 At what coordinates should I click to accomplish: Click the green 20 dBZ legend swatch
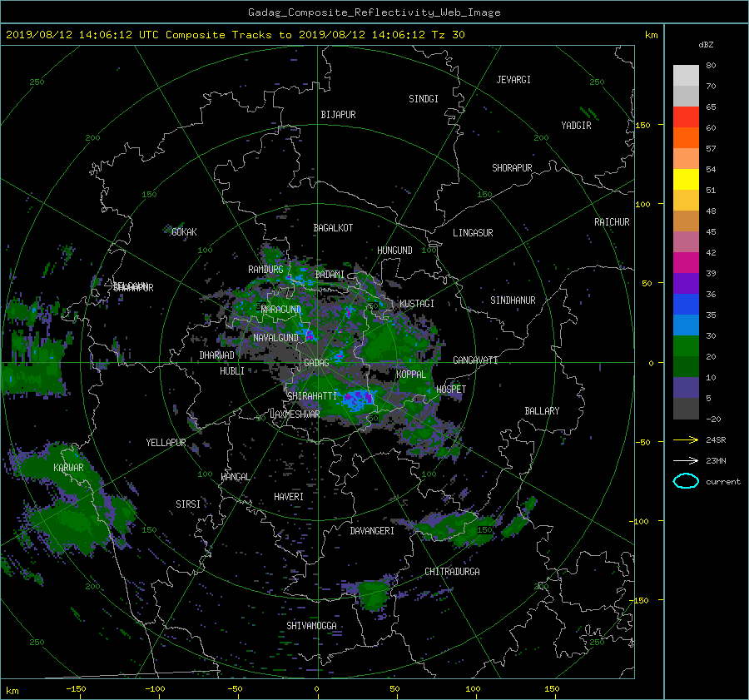coord(686,345)
